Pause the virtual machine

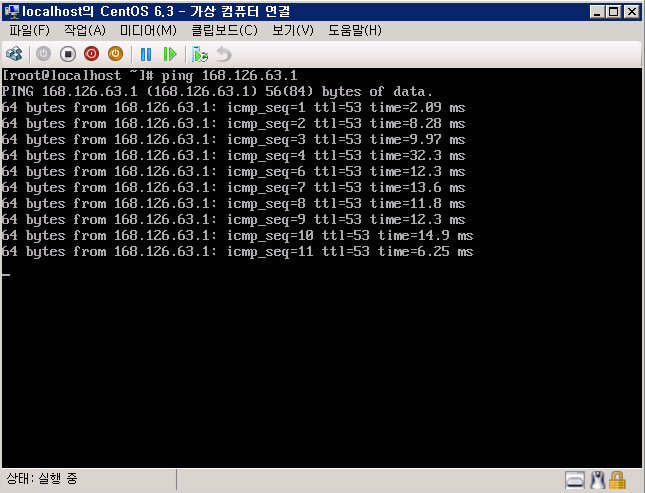(146, 54)
